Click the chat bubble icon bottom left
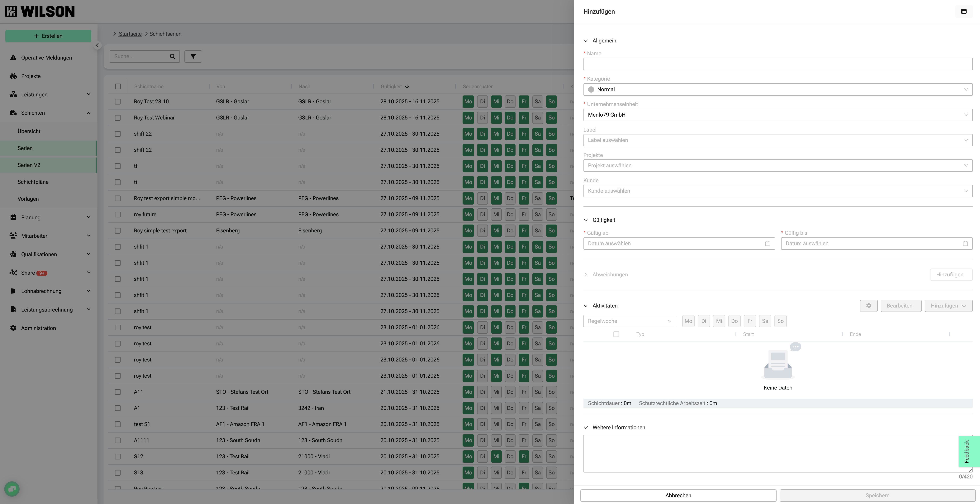980x504 pixels. point(12,489)
